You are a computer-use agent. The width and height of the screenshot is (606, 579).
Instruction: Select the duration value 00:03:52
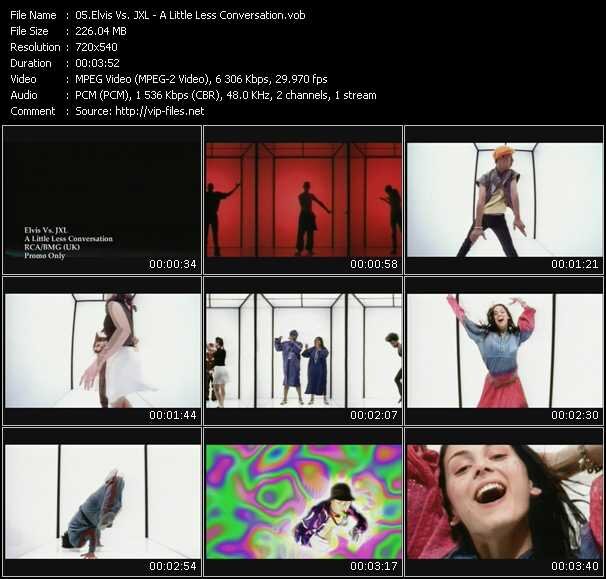coord(97,63)
